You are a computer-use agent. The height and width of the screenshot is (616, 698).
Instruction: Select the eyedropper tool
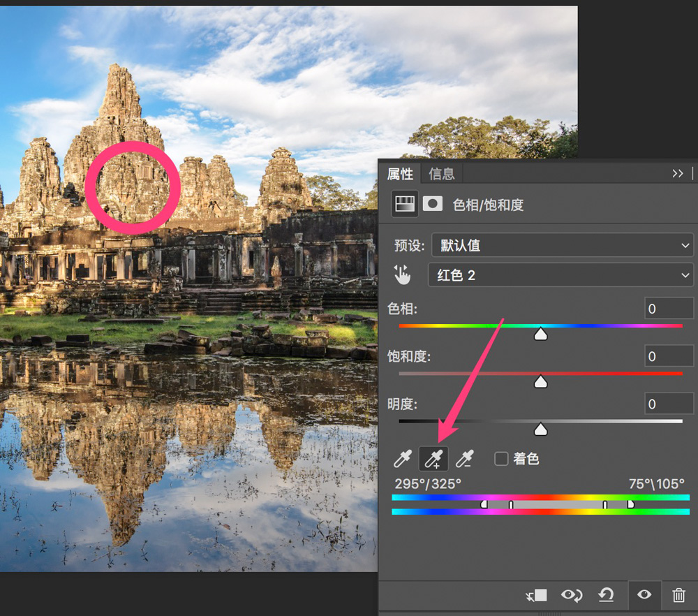click(403, 459)
